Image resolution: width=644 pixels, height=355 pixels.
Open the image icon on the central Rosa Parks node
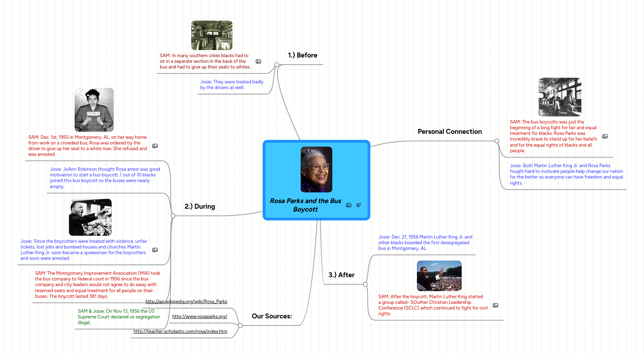click(348, 206)
